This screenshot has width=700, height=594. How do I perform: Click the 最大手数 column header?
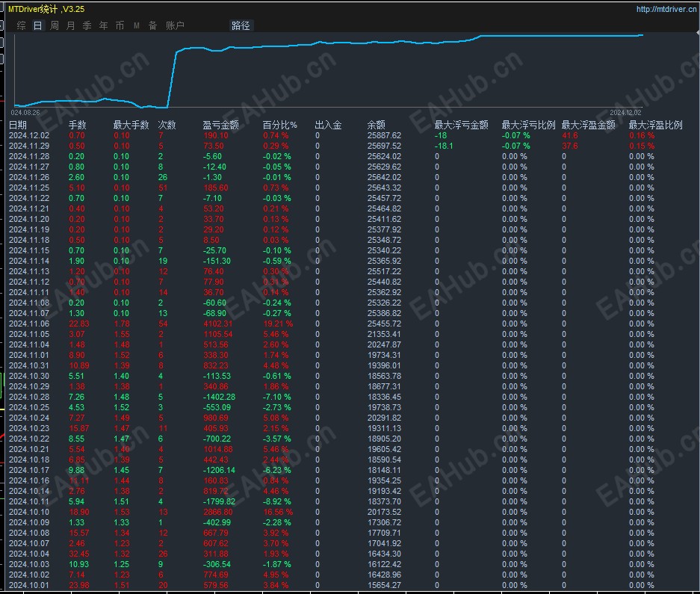(x=131, y=125)
